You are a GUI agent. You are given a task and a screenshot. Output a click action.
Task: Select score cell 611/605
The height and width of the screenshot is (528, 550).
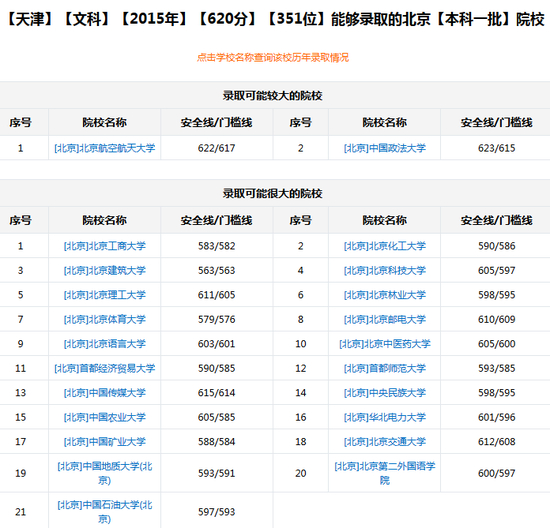[216, 295]
